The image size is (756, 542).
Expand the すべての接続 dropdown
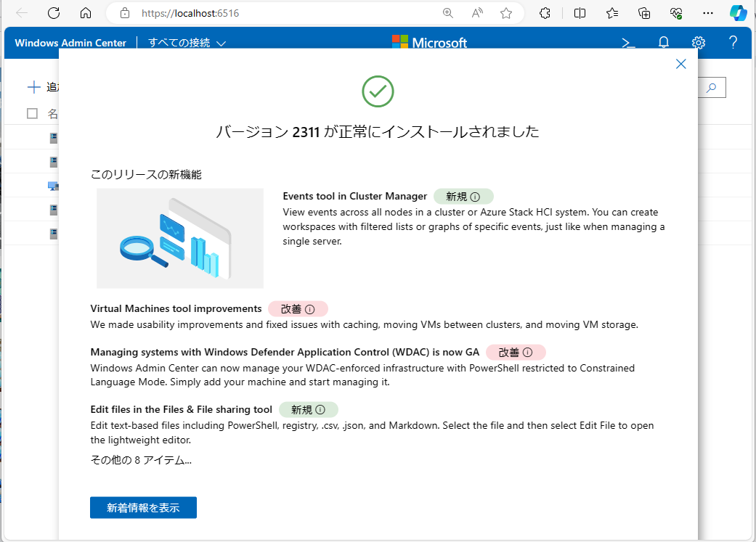pyautogui.click(x=187, y=43)
